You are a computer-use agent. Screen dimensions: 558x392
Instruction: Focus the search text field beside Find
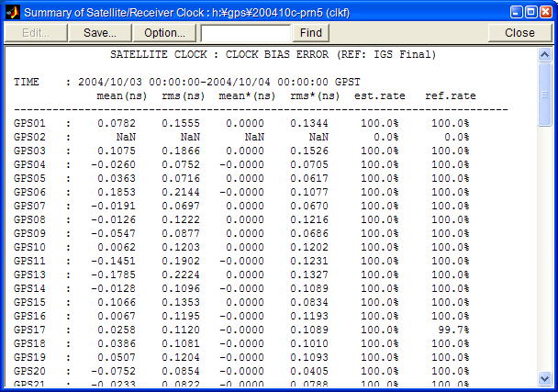tap(245, 32)
